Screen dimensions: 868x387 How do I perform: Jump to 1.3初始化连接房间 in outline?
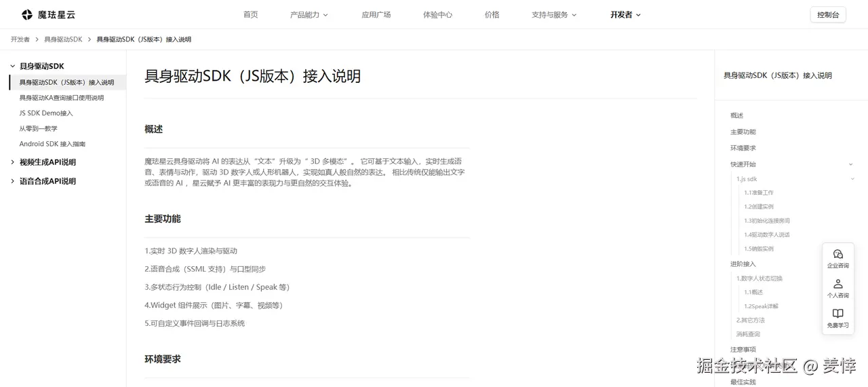[766, 221]
